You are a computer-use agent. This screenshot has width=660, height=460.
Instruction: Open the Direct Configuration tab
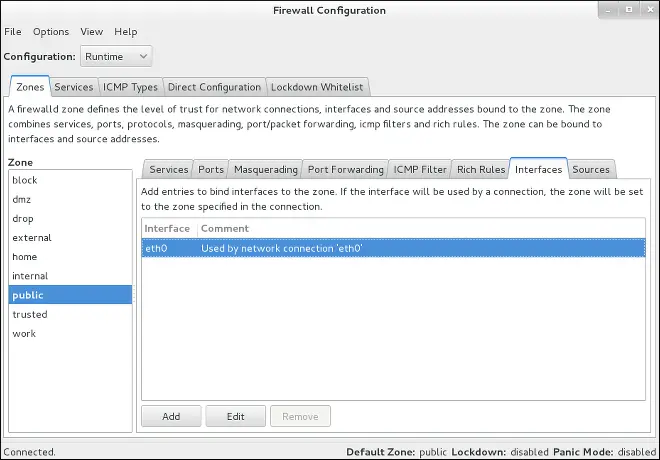point(214,87)
